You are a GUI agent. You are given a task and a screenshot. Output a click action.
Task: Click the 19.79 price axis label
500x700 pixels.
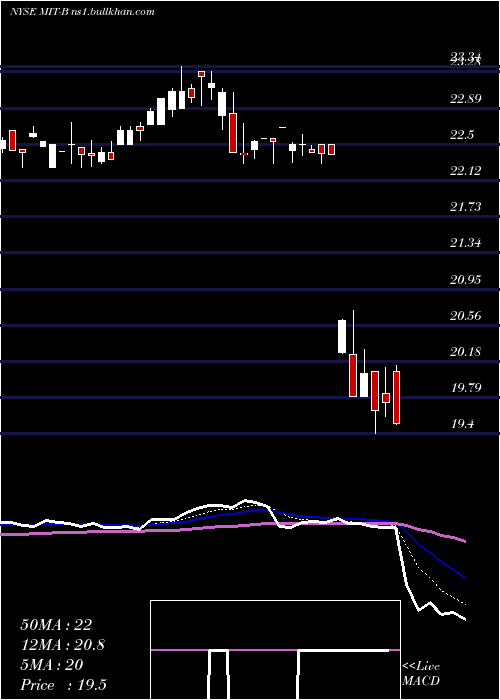point(466,388)
